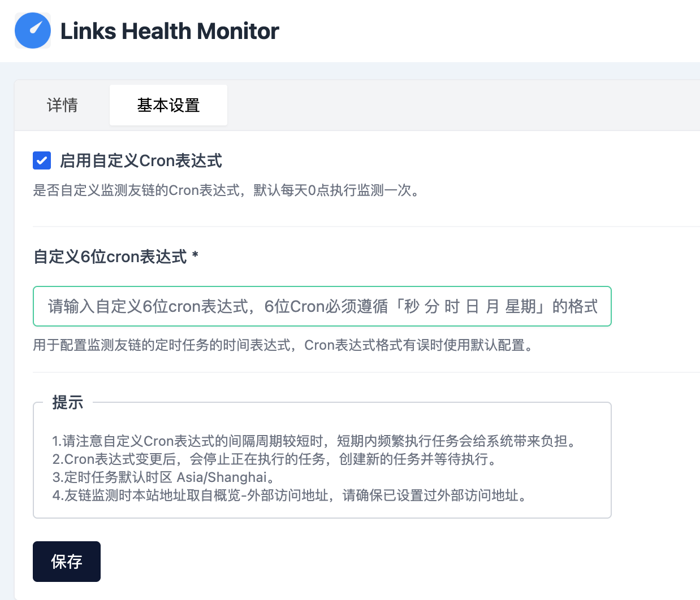Click the required asterisk beside the cron label
Image resolution: width=700 pixels, height=600 pixels.
(195, 256)
